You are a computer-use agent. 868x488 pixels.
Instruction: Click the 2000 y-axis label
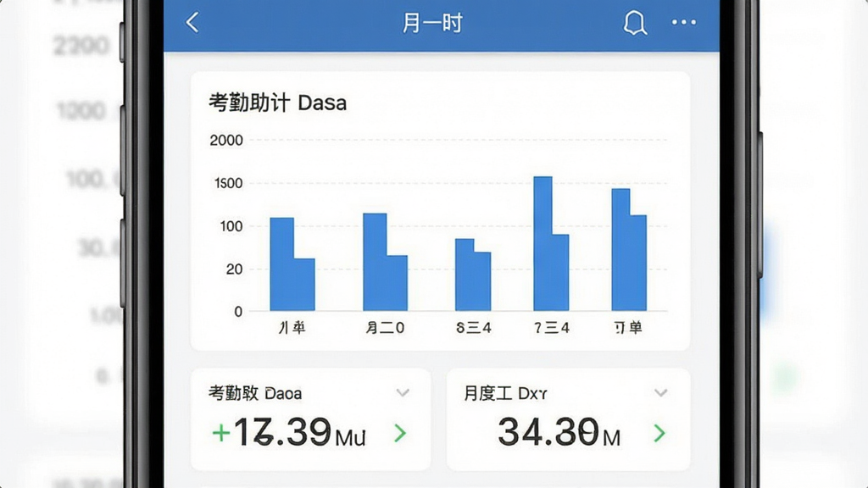click(x=225, y=141)
